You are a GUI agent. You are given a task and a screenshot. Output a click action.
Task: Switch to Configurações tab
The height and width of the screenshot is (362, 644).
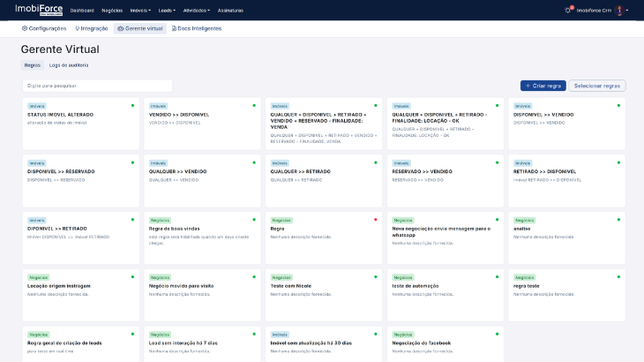[44, 28]
